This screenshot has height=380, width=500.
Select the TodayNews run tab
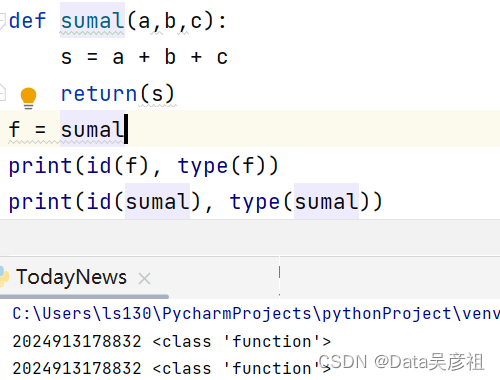click(71, 277)
